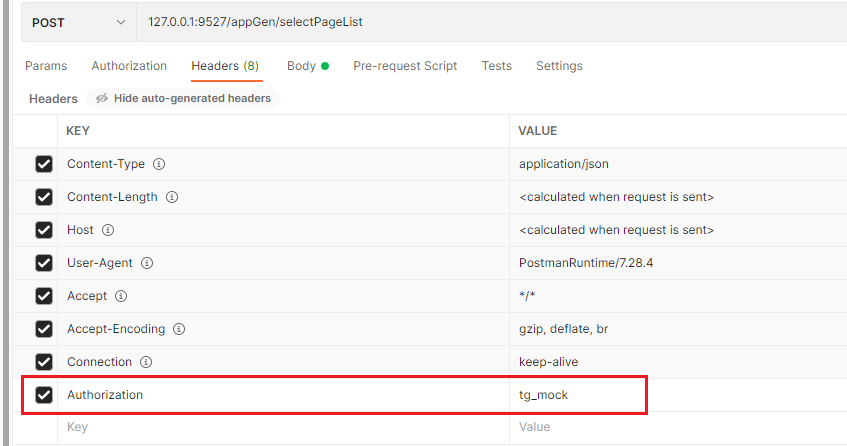Viewport: 847px width, 446px height.
Task: Click the Headers label beside Hide button
Action: [53, 99]
